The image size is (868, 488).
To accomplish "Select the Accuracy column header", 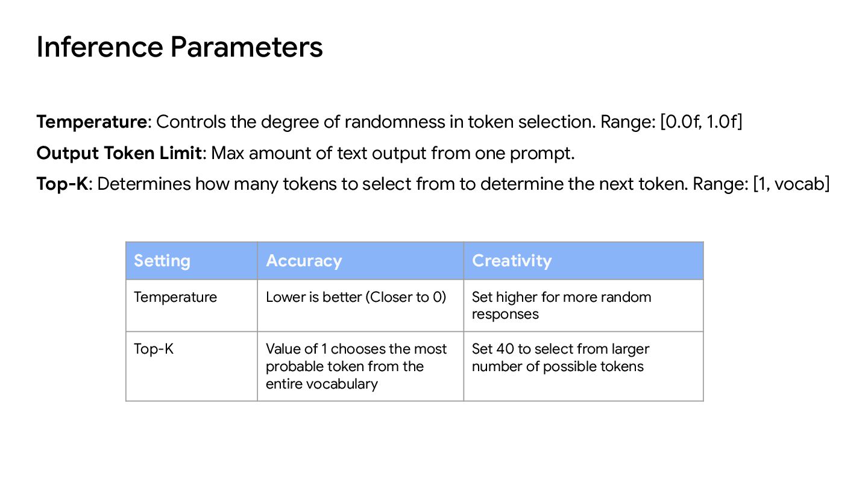I will [304, 261].
